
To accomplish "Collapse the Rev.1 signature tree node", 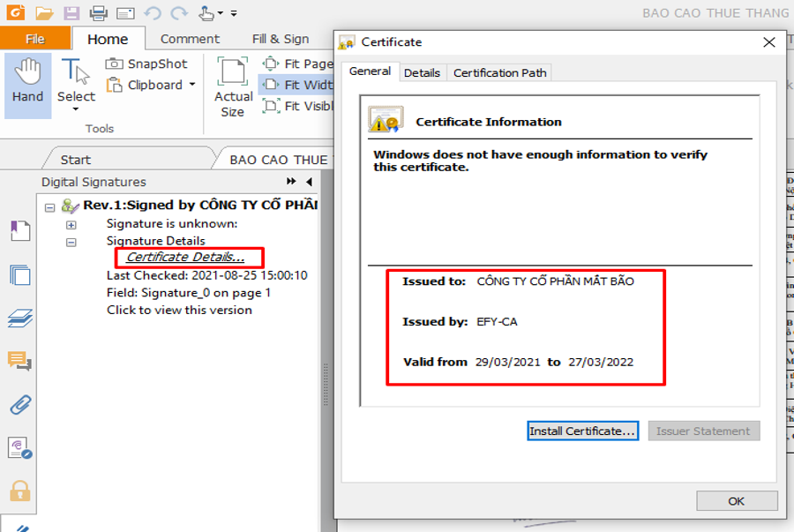I will [49, 208].
